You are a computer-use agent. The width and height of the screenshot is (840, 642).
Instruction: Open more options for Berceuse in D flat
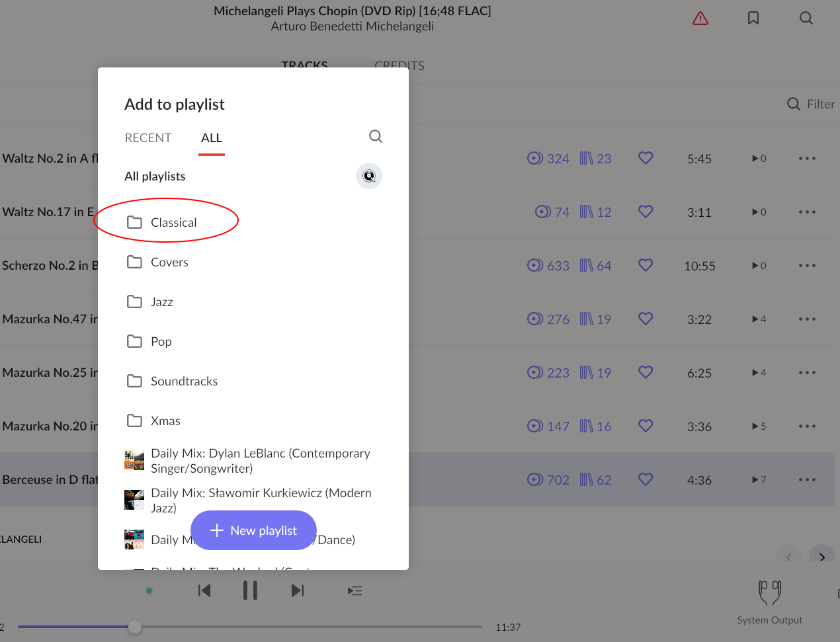click(x=807, y=479)
